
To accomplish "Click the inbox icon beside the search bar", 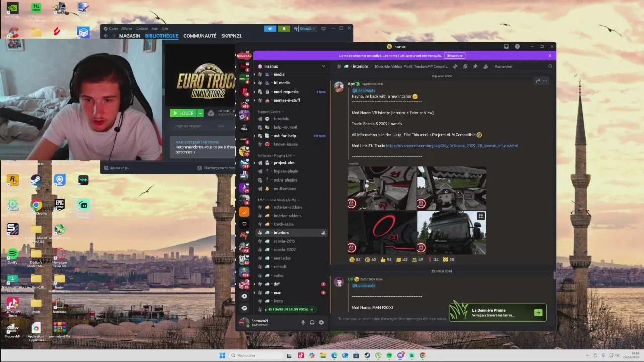I will coord(506,46).
